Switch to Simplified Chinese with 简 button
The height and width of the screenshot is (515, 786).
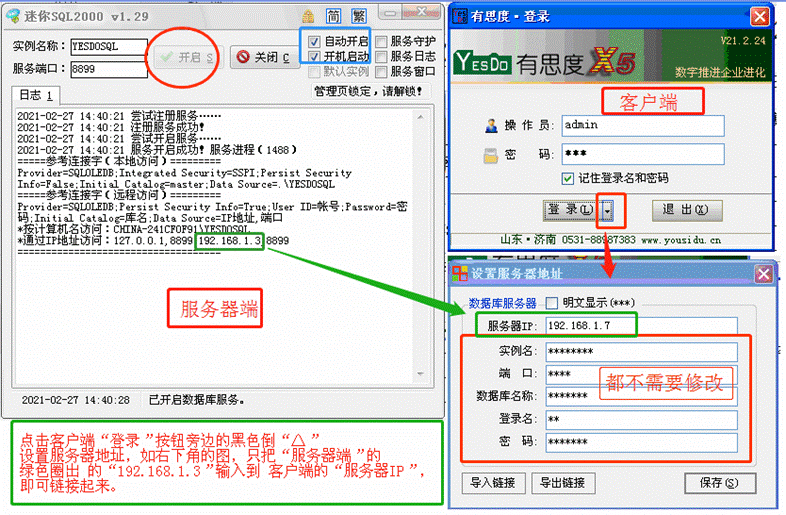click(x=333, y=17)
